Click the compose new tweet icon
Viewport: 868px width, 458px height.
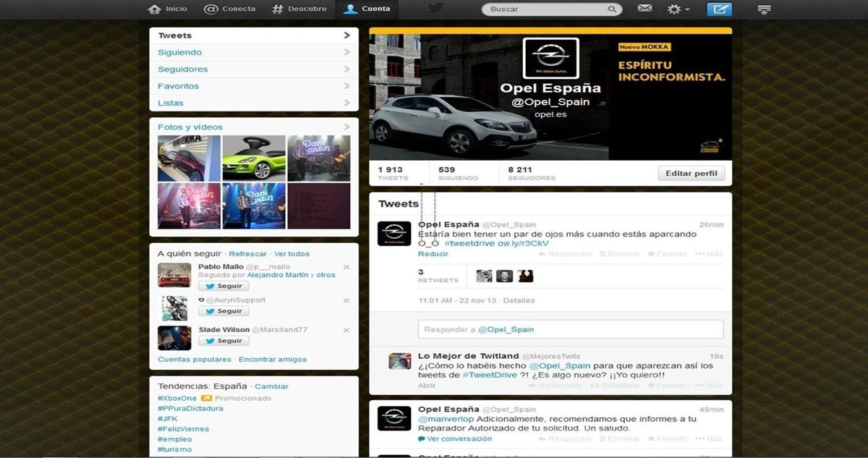point(719,9)
